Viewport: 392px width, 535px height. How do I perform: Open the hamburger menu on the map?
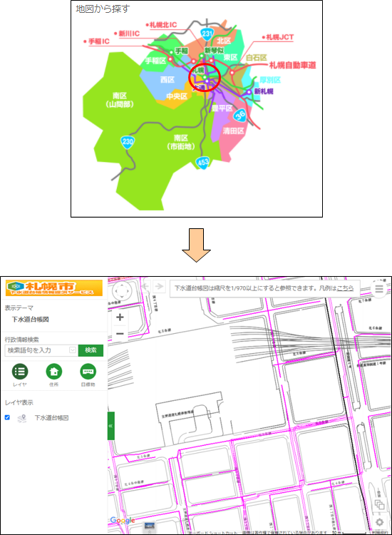tap(379, 290)
